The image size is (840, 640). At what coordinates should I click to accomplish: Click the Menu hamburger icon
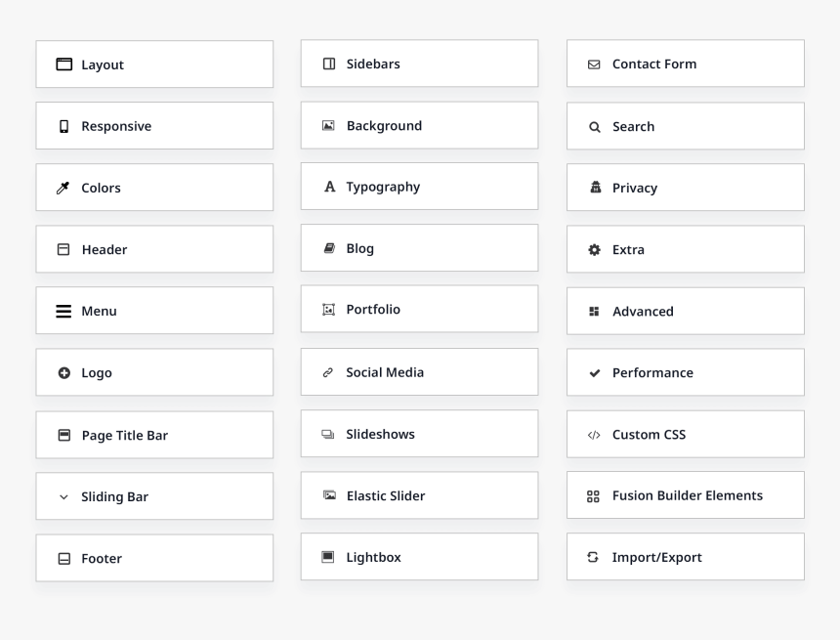pos(63,311)
